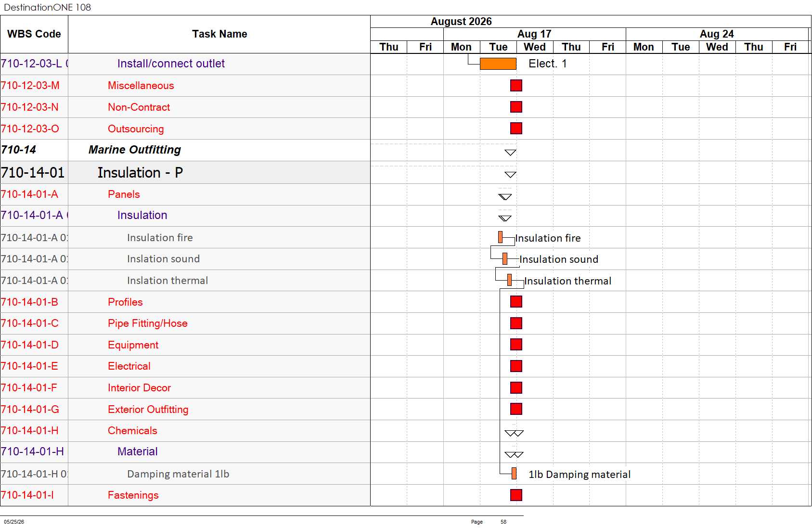The image size is (812, 528).
Task: Select the Interior Decor task row
Action: 185,388
